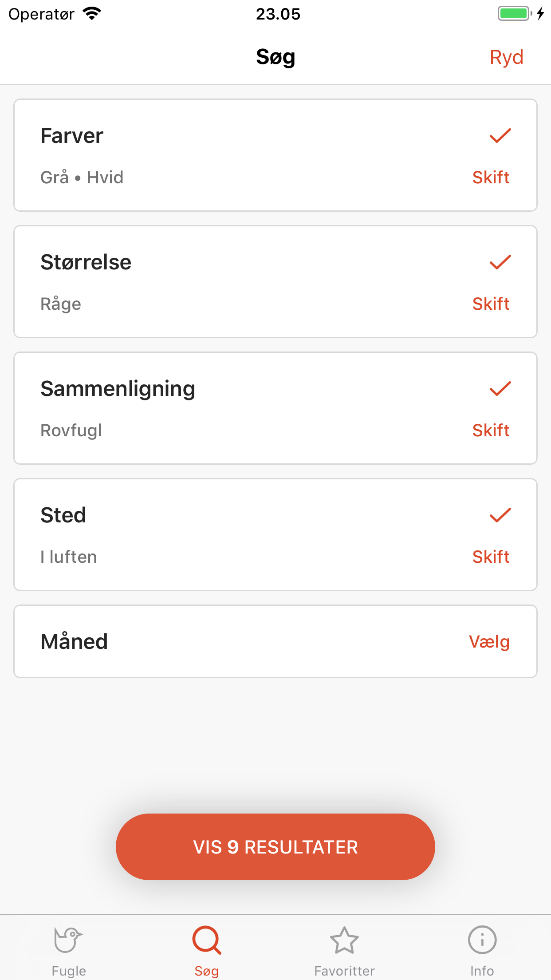Clear all filters with Ryd
The image size is (551, 980).
point(506,57)
